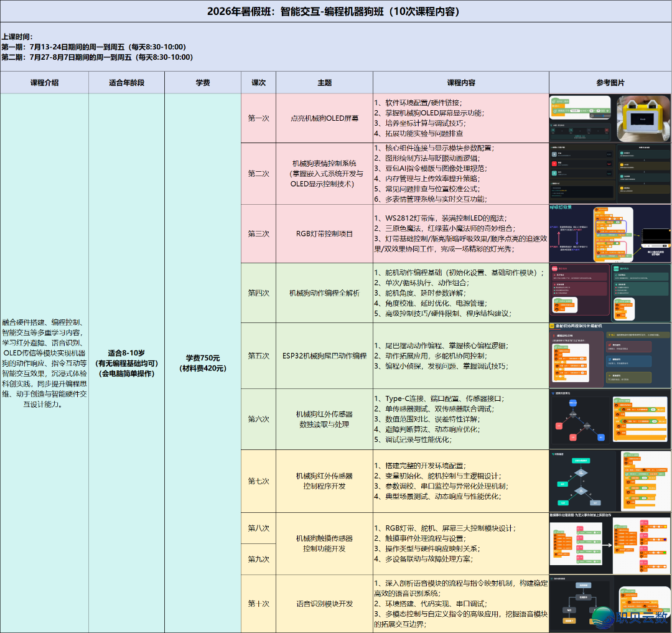Click the 适合8-10岁 age cell
The width and height of the screenshot is (672, 633).
coord(126,363)
